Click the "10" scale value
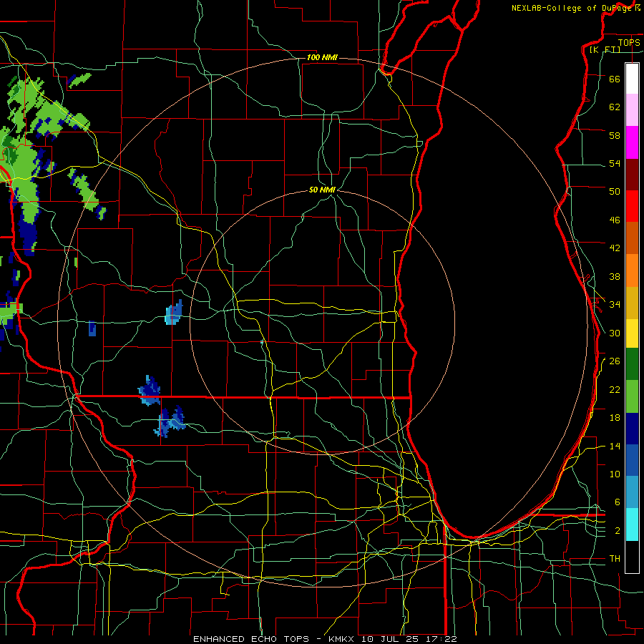644x644 pixels. coord(615,474)
